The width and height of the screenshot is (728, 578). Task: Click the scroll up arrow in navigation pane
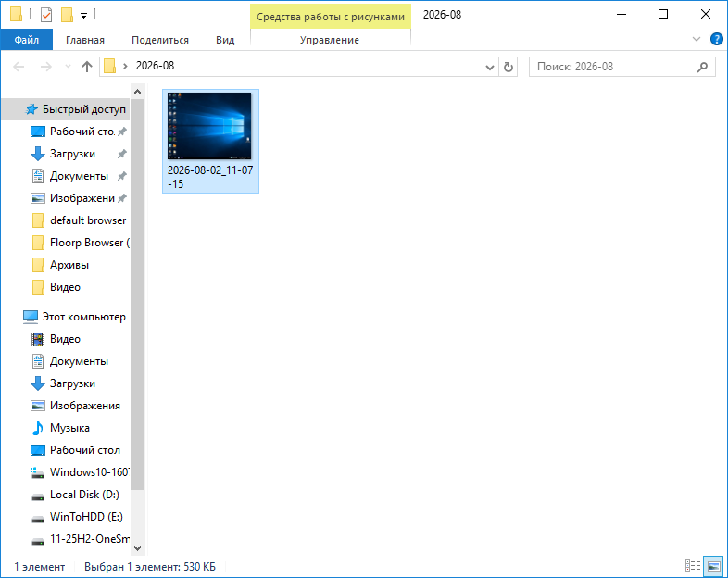click(137, 92)
